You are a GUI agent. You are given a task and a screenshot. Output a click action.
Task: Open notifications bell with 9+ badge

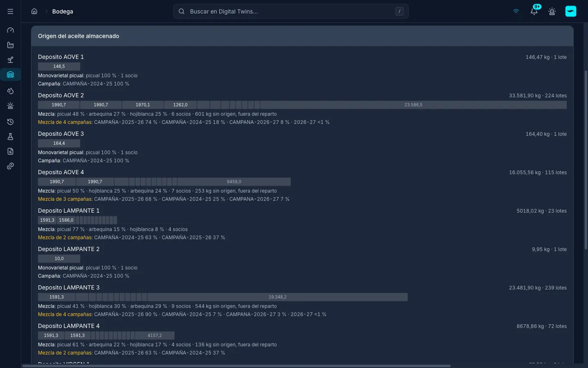click(x=534, y=11)
